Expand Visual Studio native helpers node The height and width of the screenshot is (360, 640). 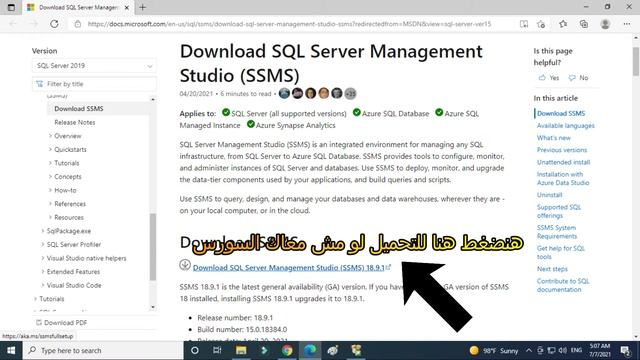click(43, 258)
